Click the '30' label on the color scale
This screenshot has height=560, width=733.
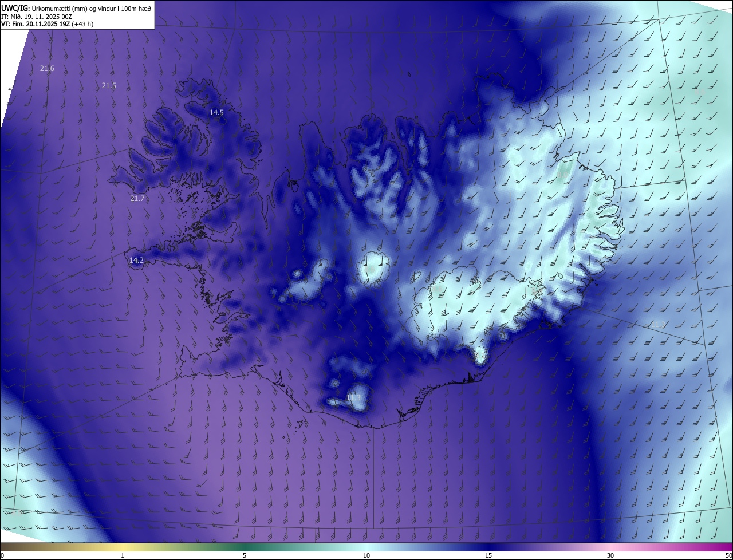click(610, 555)
